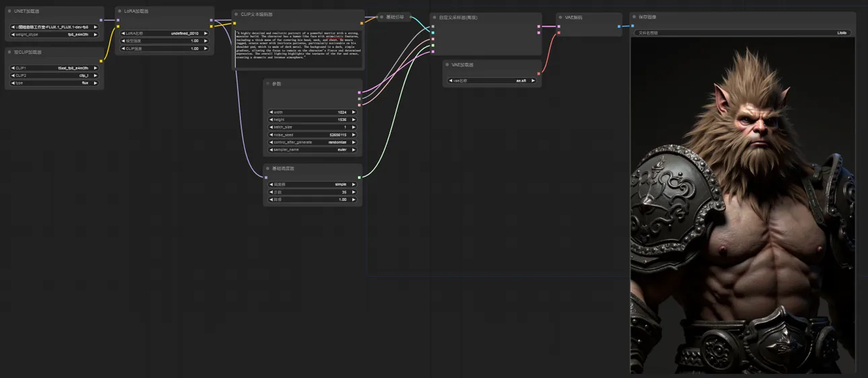Click the green output socket of 基础调度器
The width and height of the screenshot is (868, 378).
(359, 177)
